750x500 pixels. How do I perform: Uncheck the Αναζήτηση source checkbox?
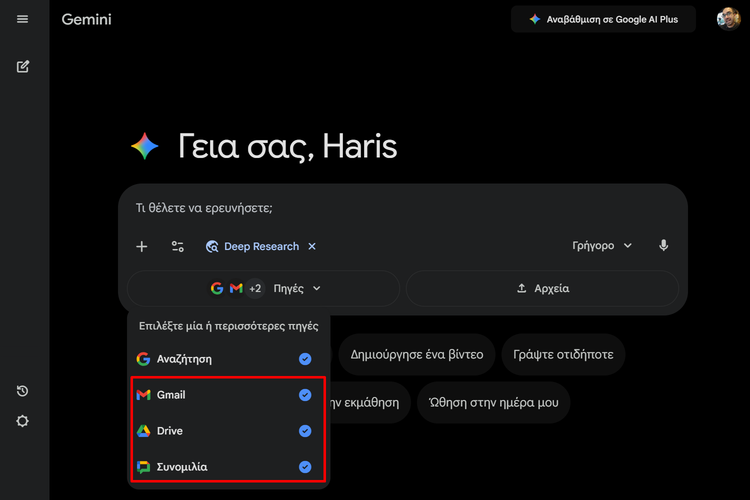coord(305,359)
